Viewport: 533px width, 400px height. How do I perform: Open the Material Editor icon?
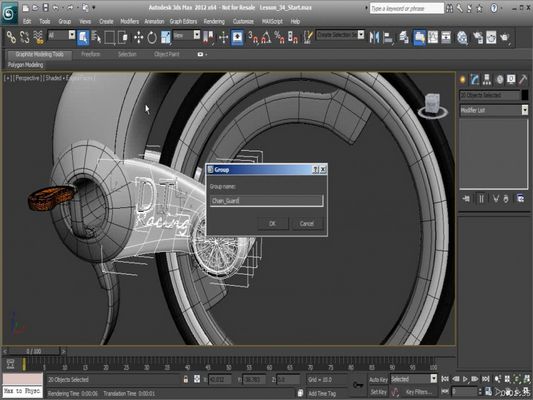click(x=462, y=37)
